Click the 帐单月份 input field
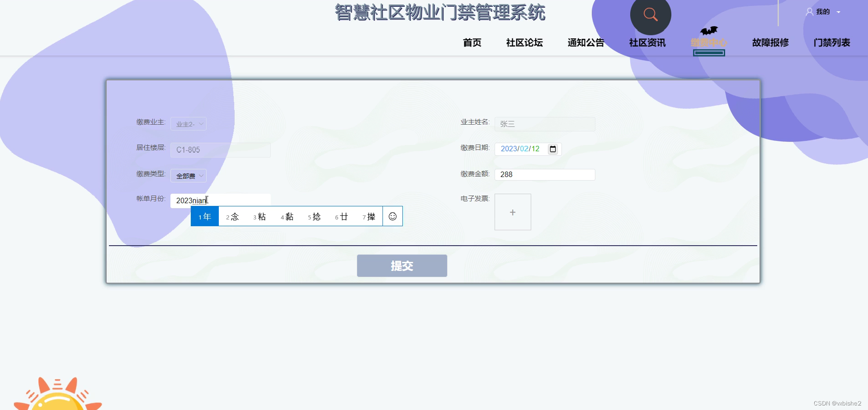The image size is (868, 410). coord(221,200)
